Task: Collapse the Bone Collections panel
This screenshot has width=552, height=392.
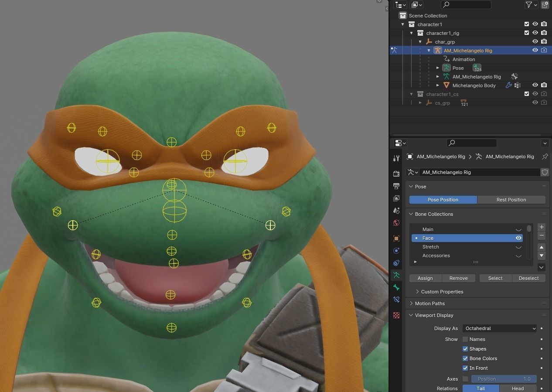Action: tap(411, 214)
